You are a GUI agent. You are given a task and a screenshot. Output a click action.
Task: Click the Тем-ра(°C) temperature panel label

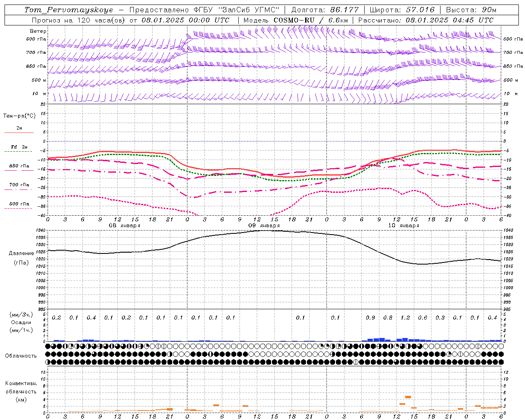tap(19, 116)
